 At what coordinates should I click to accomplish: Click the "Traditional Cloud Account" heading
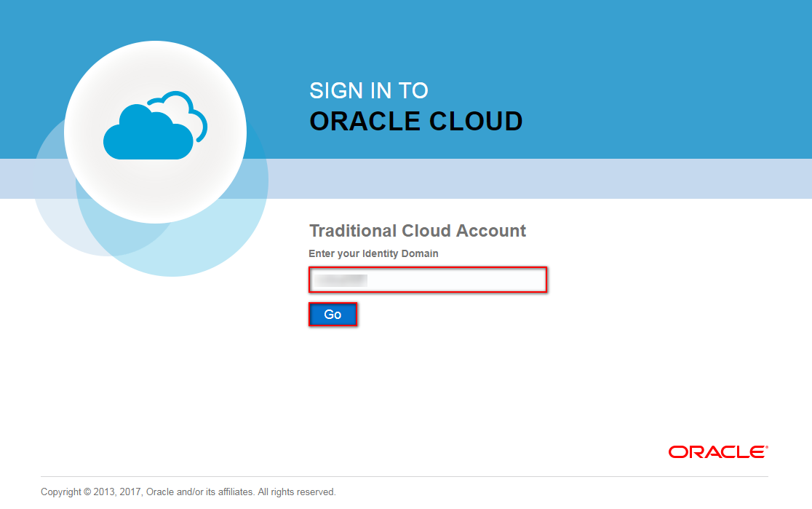[x=418, y=231]
